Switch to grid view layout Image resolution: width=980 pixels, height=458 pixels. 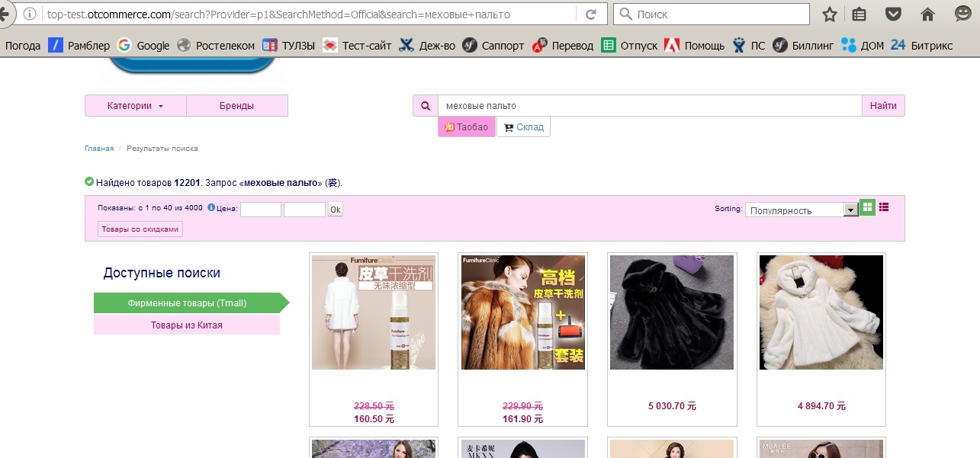point(867,207)
